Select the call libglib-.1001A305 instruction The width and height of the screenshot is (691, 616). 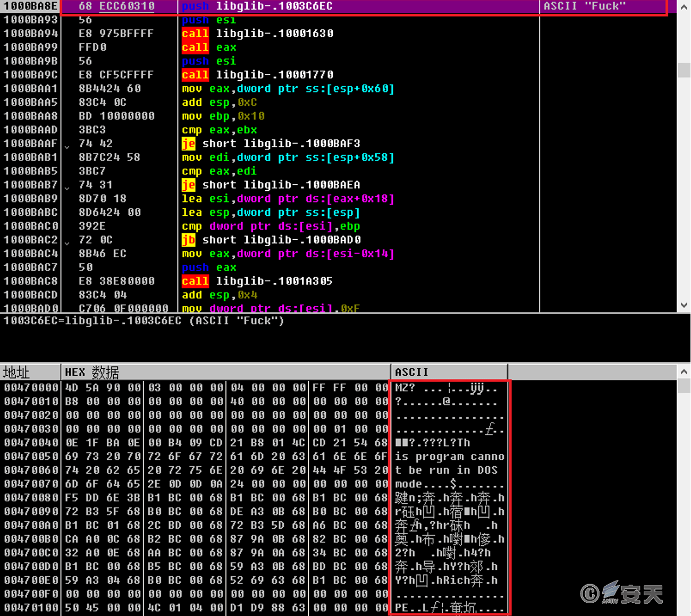click(x=257, y=281)
